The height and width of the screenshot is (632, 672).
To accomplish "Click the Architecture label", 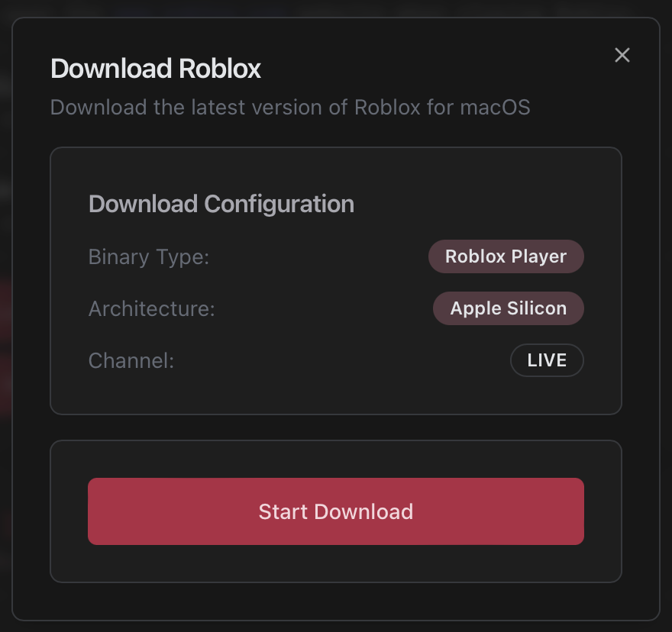I will coord(150,308).
